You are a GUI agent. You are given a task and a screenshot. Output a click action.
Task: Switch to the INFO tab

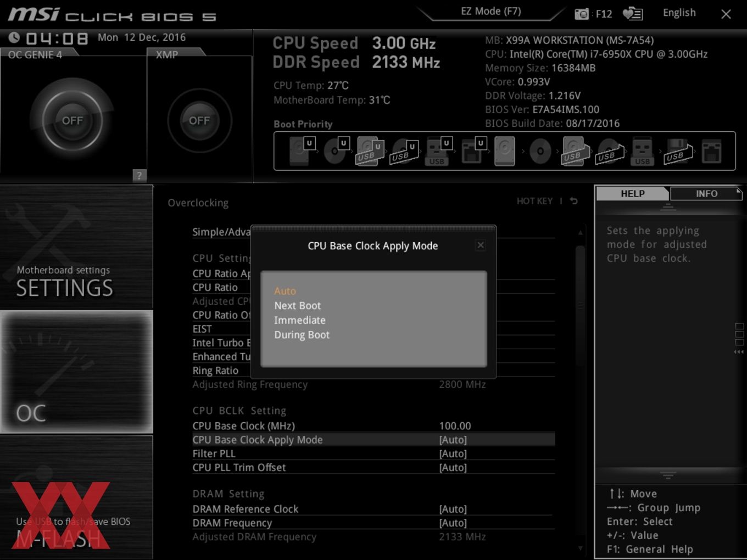[706, 194]
